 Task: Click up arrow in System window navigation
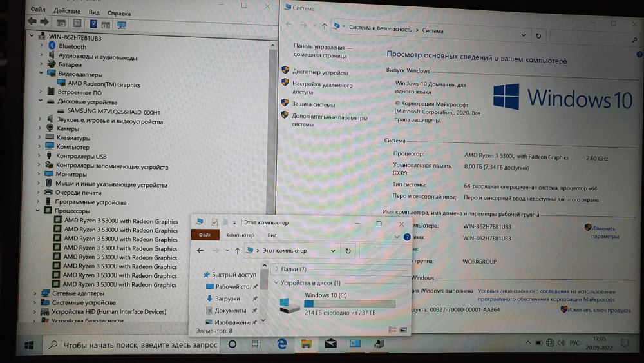coord(325,26)
